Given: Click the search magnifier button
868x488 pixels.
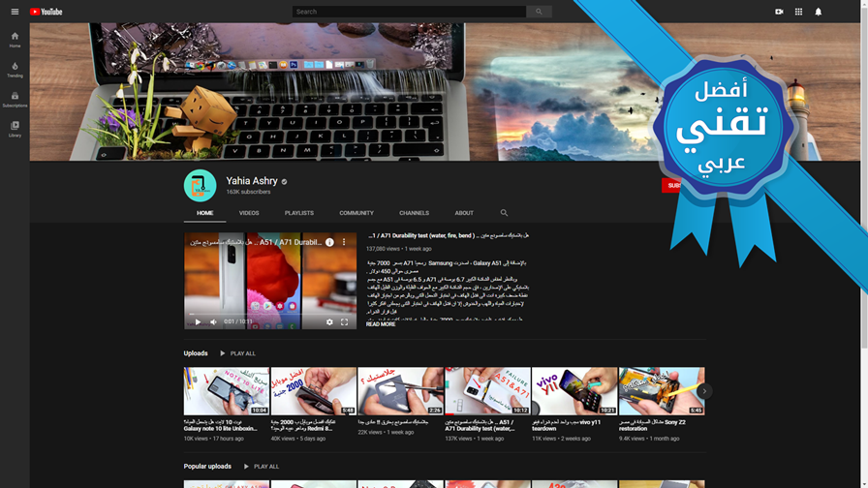Looking at the screenshot, I should point(539,12).
